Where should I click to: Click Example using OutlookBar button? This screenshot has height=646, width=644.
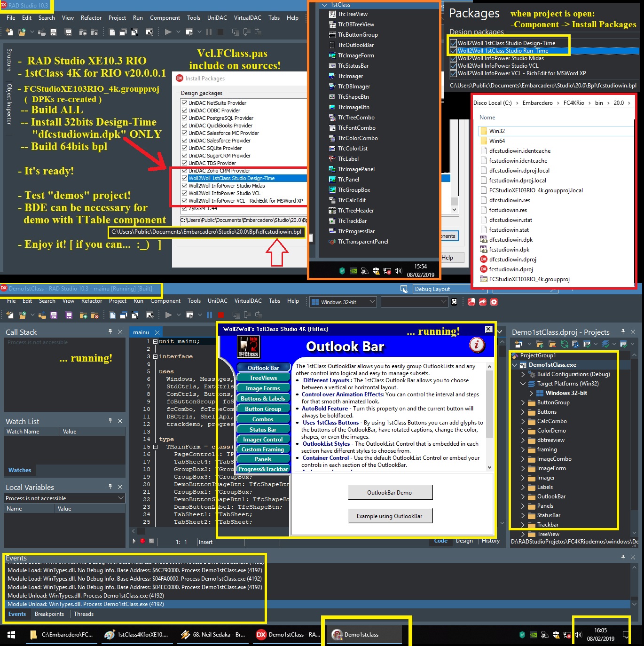390,516
